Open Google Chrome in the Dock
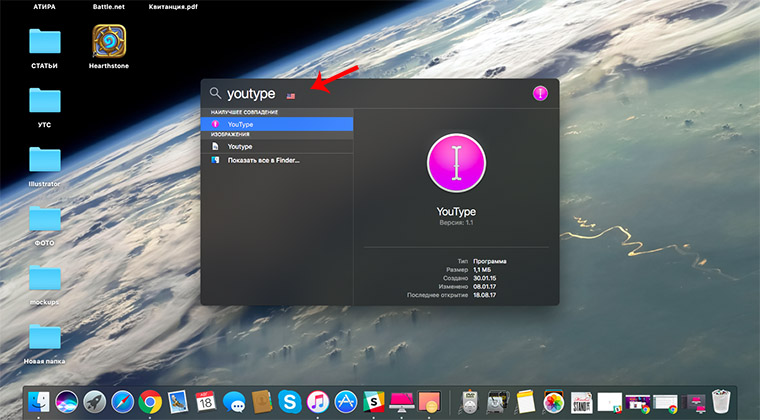 click(151, 402)
